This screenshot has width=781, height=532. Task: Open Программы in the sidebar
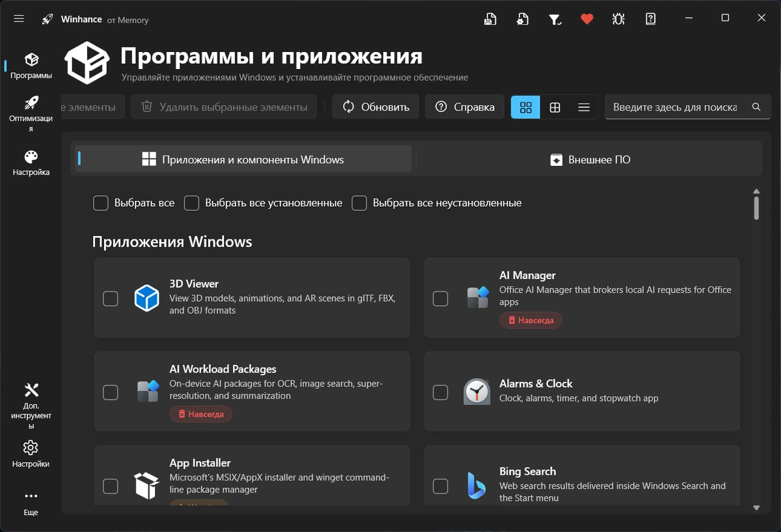[31, 66]
